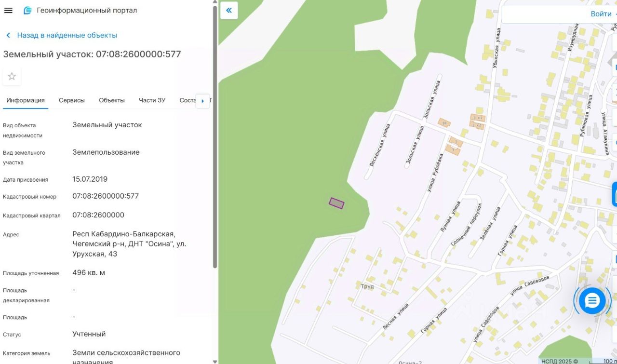Click the address text Урухская, 43
Image resolution: width=617 pixels, height=364 pixels.
pos(94,254)
